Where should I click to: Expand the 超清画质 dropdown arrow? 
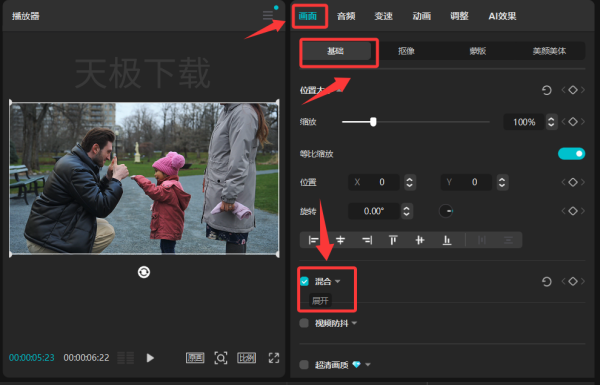pos(368,364)
